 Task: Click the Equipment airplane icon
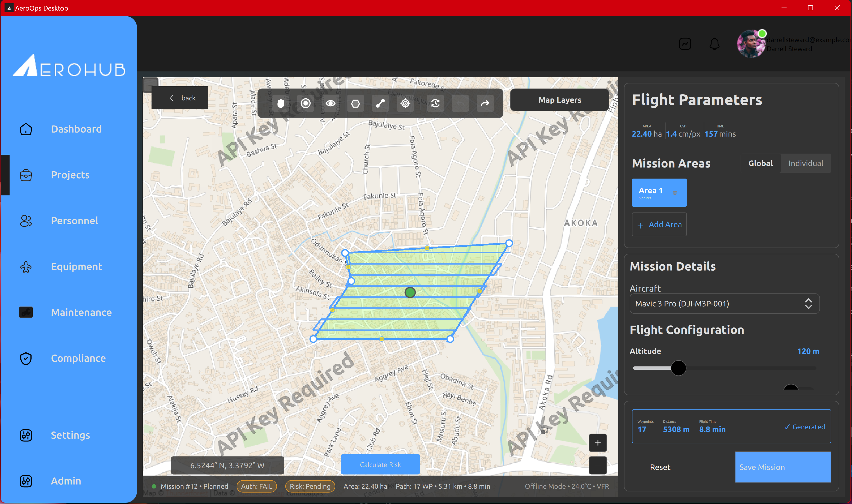coord(26,267)
